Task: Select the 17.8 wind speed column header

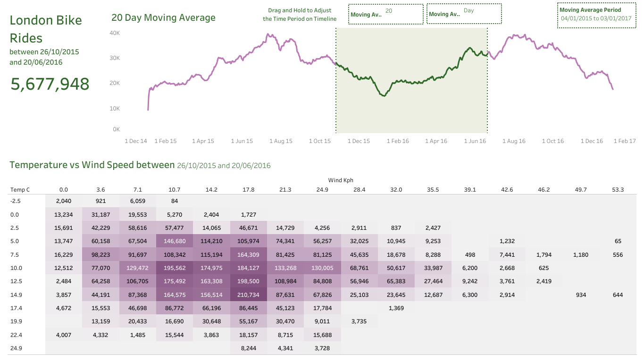Action: point(249,190)
